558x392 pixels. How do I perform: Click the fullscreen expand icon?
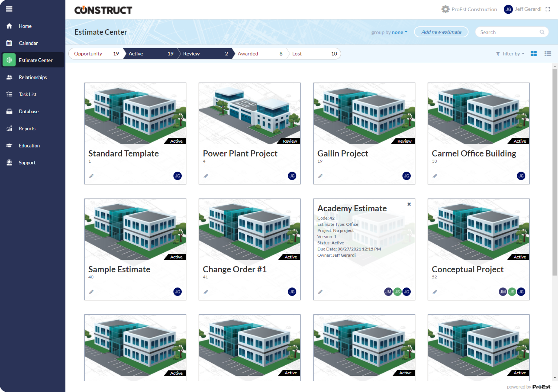[548, 9]
